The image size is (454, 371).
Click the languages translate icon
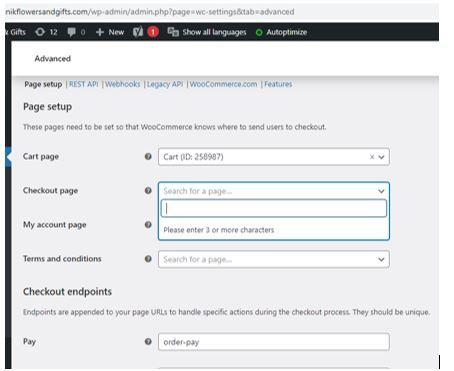(173, 32)
